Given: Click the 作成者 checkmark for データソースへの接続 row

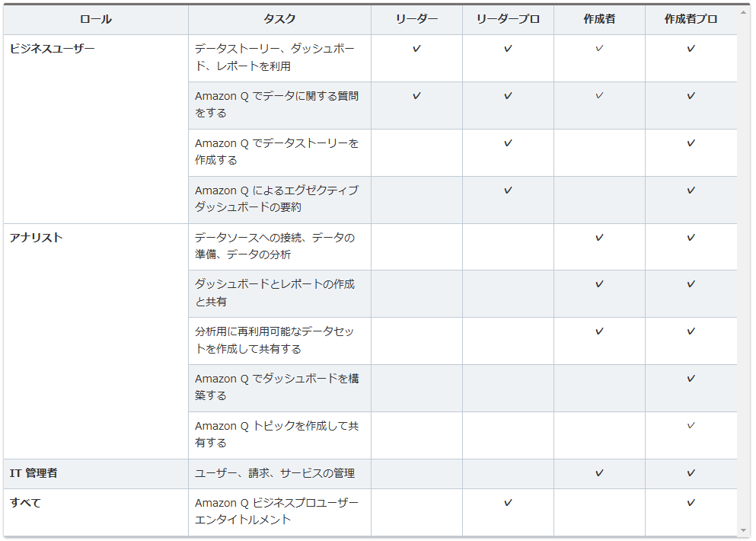Looking at the screenshot, I should point(599,238).
